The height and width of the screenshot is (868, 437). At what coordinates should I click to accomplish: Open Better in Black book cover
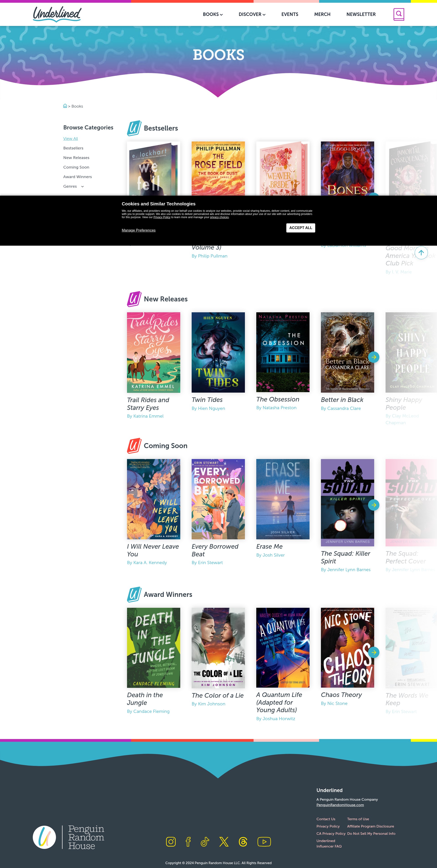[347, 353]
